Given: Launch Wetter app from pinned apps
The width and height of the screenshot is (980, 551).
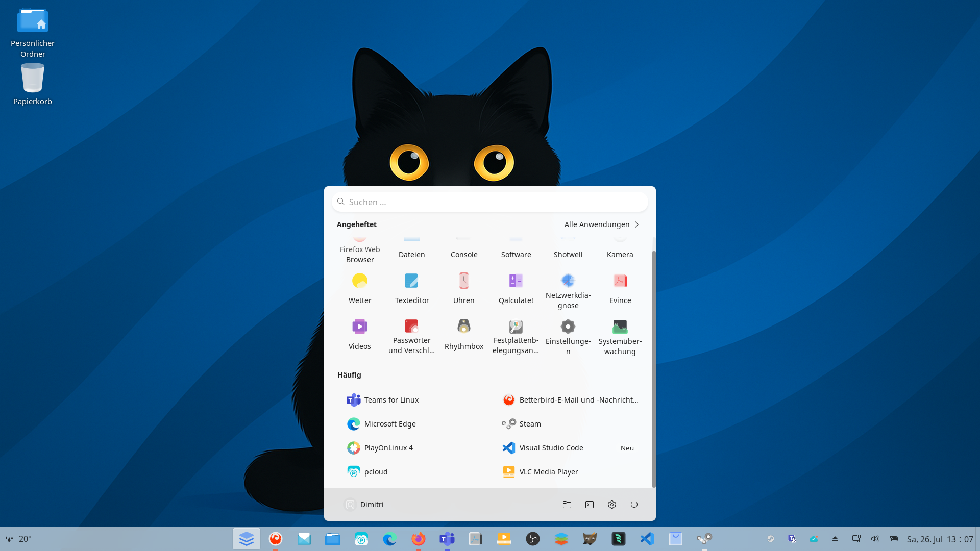Looking at the screenshot, I should (x=360, y=289).
